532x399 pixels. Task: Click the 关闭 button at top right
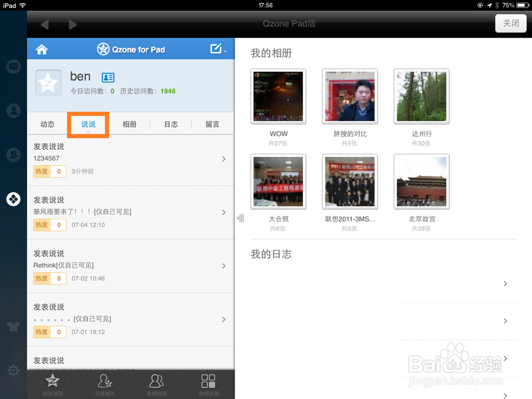click(511, 23)
